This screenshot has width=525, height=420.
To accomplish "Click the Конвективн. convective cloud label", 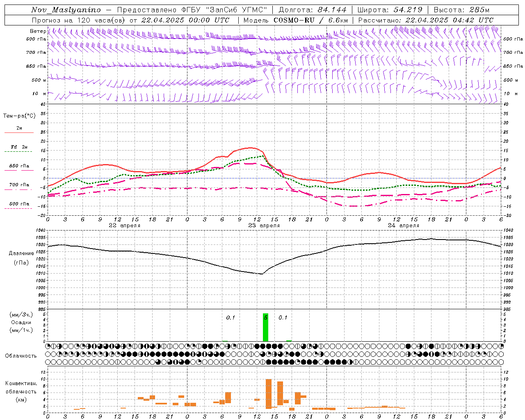I will (x=21, y=383).
